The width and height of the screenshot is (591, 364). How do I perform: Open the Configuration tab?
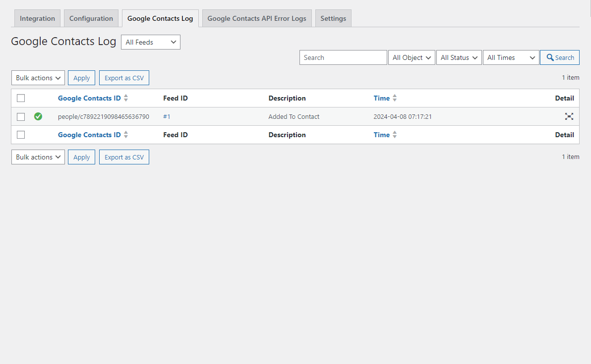91,18
